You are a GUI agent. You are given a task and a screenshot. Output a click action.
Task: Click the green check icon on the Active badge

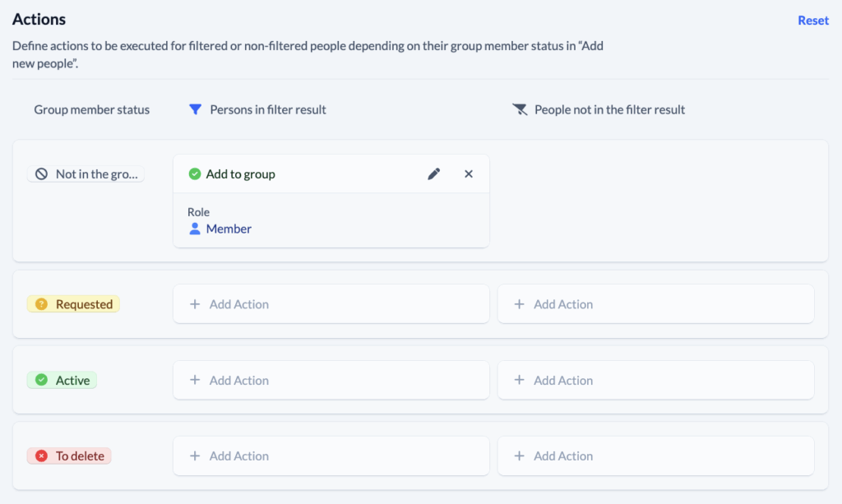coord(43,380)
